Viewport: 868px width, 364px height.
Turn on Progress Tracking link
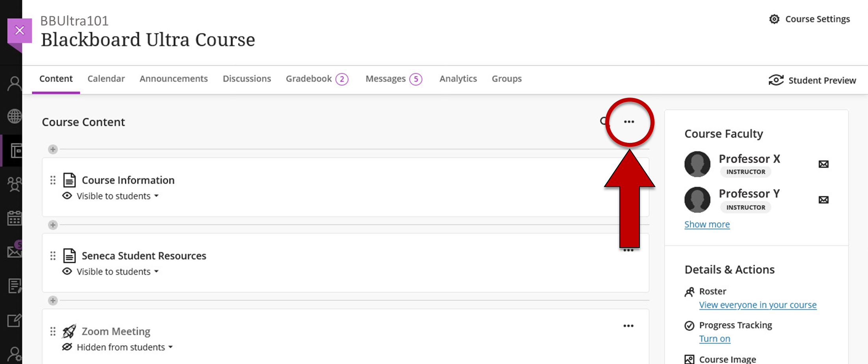click(714, 339)
